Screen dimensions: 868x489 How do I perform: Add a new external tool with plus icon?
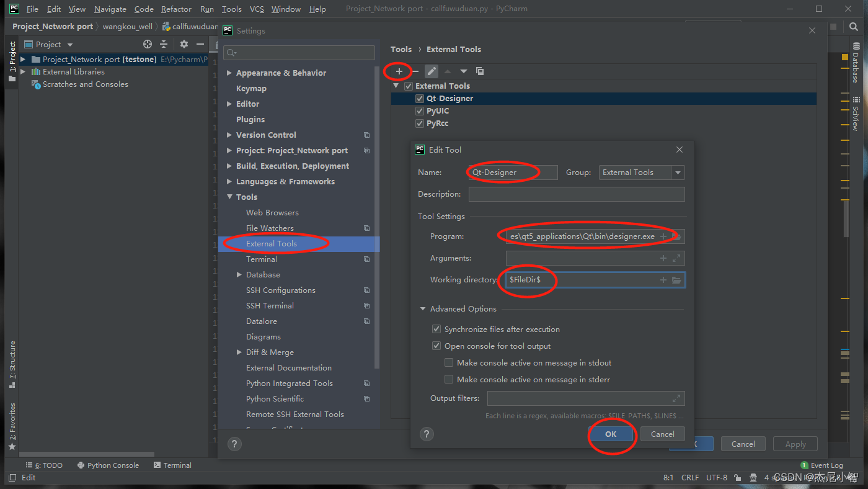click(399, 71)
